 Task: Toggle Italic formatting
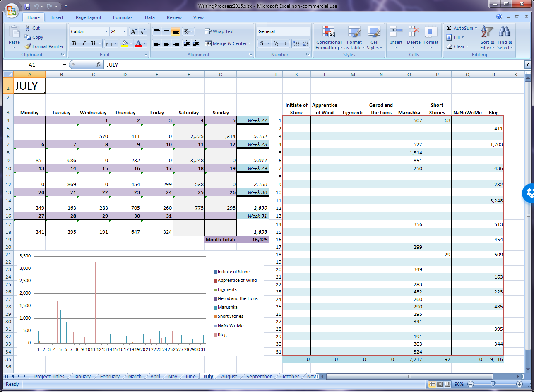tap(84, 43)
